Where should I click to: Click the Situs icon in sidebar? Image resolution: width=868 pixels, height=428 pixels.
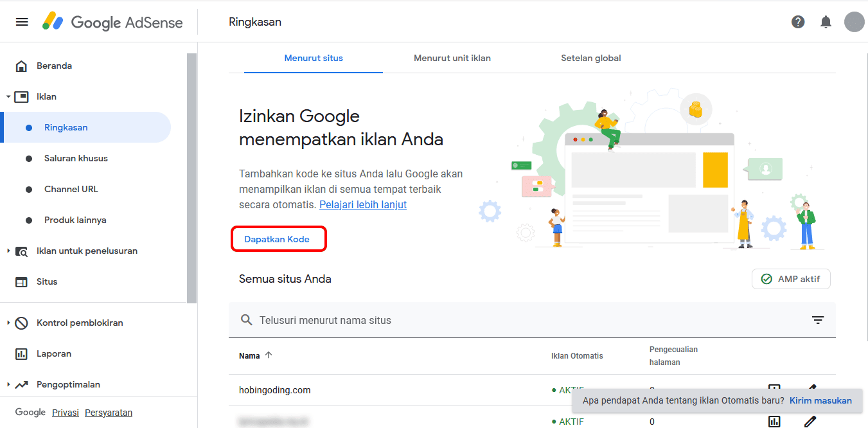(x=21, y=281)
